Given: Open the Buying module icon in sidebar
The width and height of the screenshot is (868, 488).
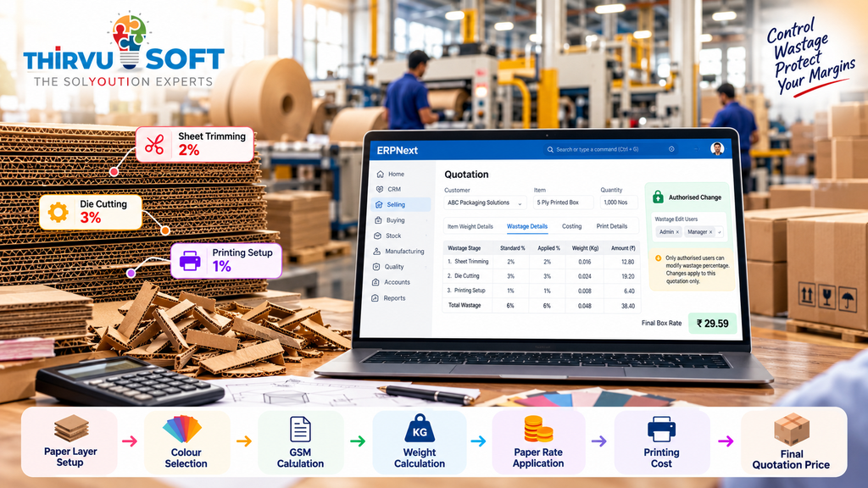Looking at the screenshot, I should pos(379,220).
